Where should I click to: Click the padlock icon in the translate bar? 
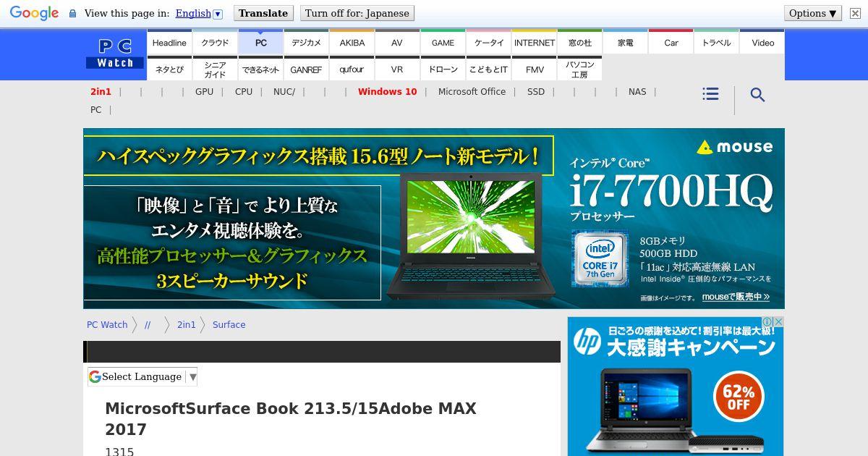point(72,14)
